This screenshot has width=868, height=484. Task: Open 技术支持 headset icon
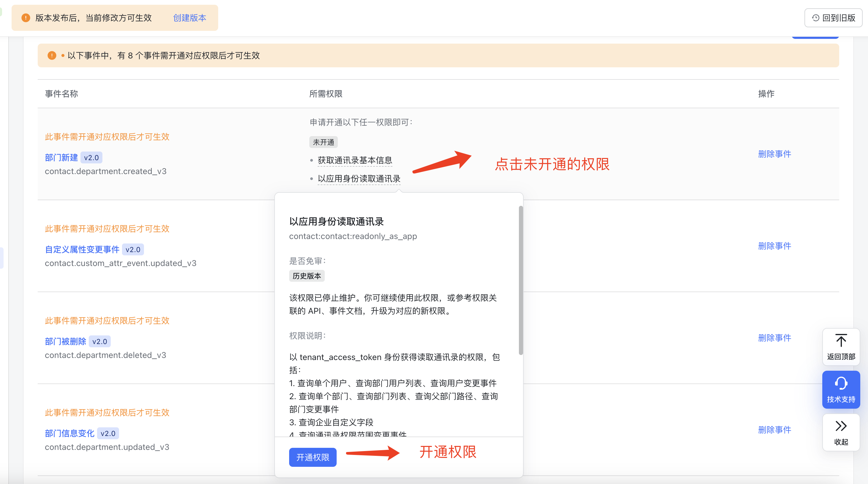coord(841,383)
